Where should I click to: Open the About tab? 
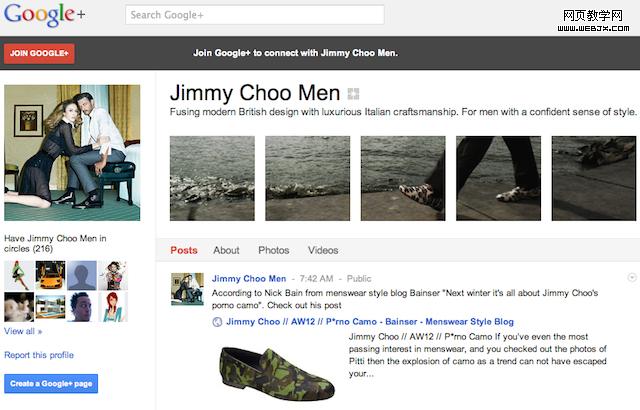226,250
